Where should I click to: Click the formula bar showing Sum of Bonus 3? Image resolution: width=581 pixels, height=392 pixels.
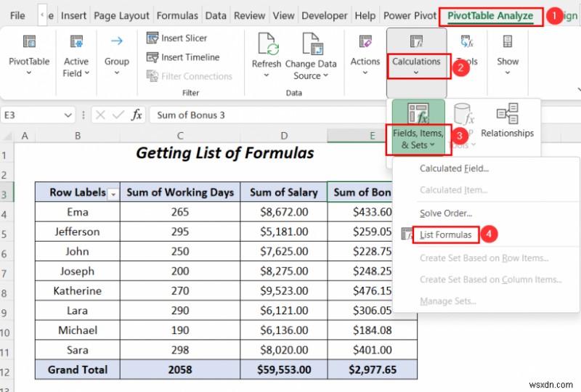(x=267, y=115)
